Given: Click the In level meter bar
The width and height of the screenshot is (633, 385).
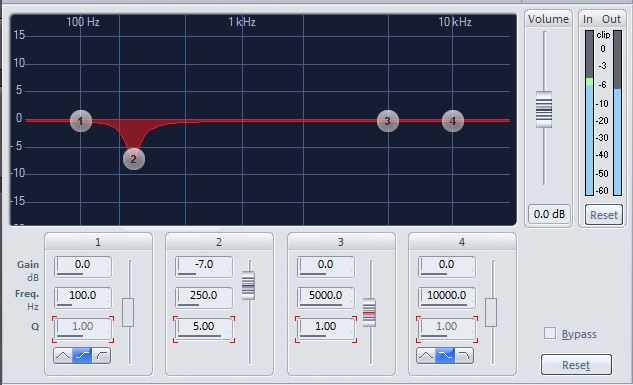Looking at the screenshot, I should 589,113.
